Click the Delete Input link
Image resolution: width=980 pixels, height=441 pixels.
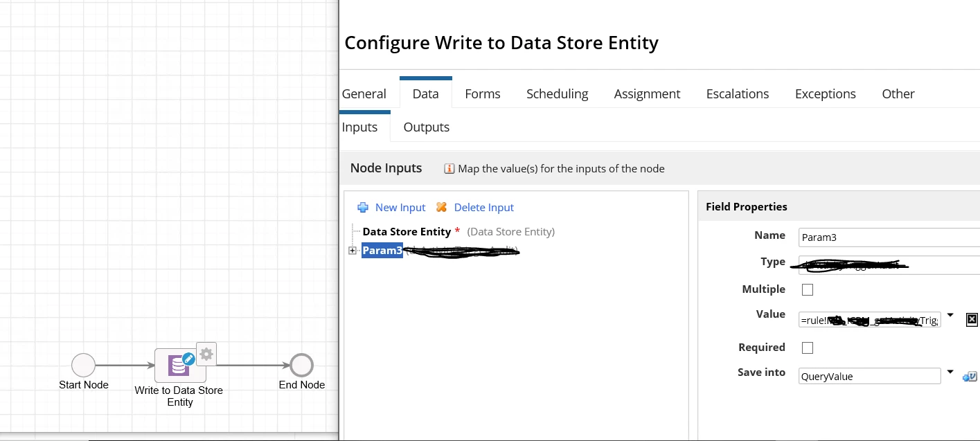(x=484, y=207)
